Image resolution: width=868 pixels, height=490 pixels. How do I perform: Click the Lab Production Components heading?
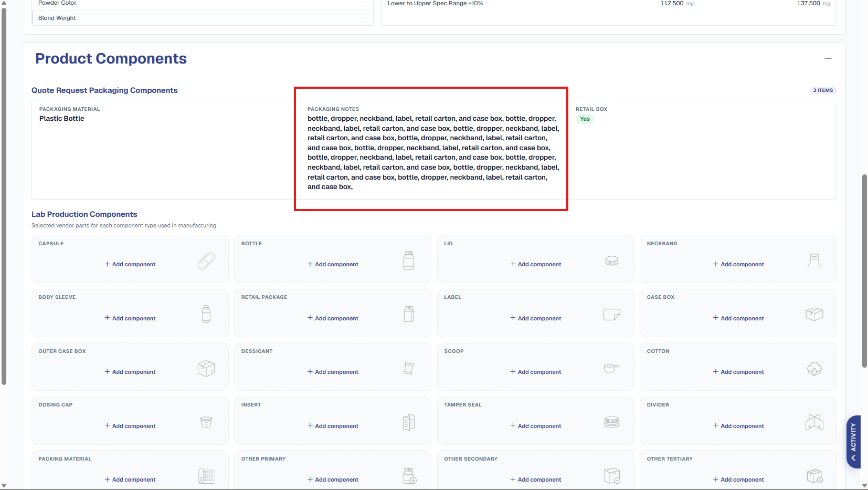pos(84,214)
